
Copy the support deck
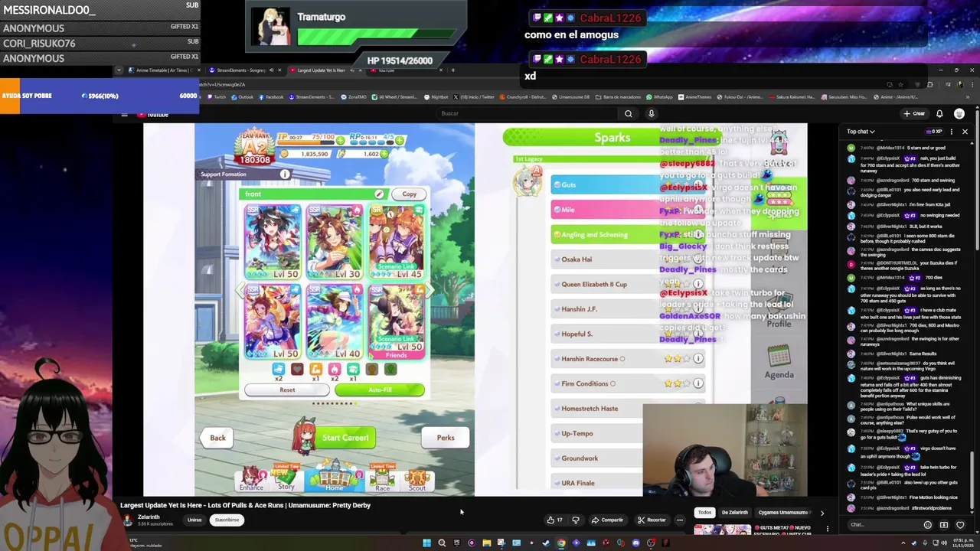click(x=410, y=194)
